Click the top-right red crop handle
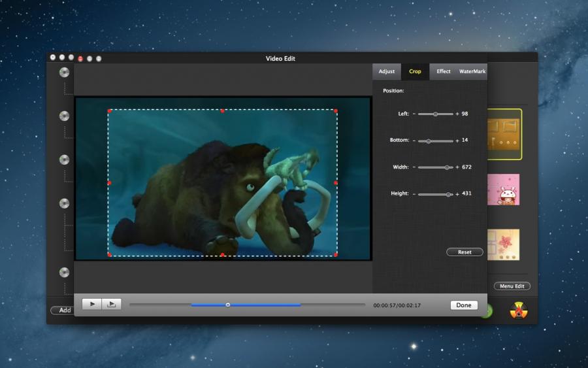Viewport: 588px width, 368px height. pos(336,111)
